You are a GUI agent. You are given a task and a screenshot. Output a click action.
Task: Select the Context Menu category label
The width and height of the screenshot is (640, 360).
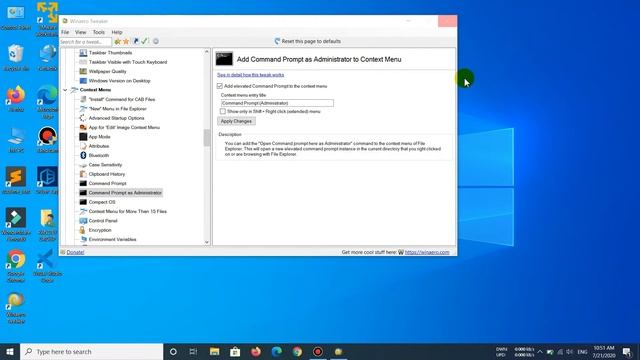coord(95,90)
